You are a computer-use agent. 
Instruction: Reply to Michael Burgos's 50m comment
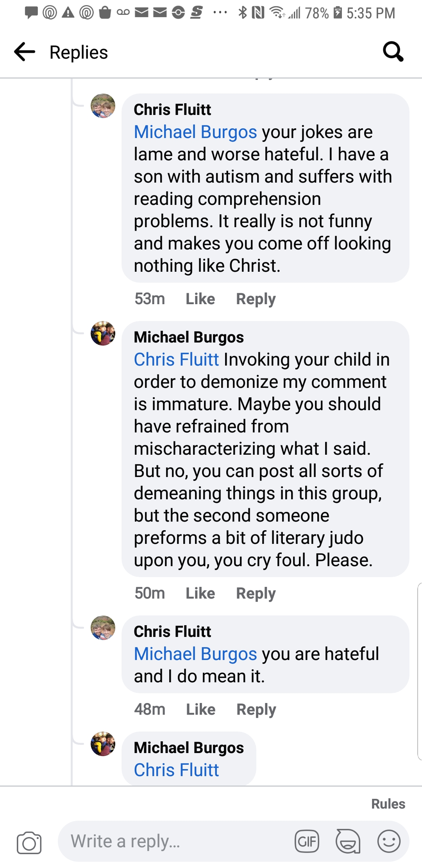(256, 594)
